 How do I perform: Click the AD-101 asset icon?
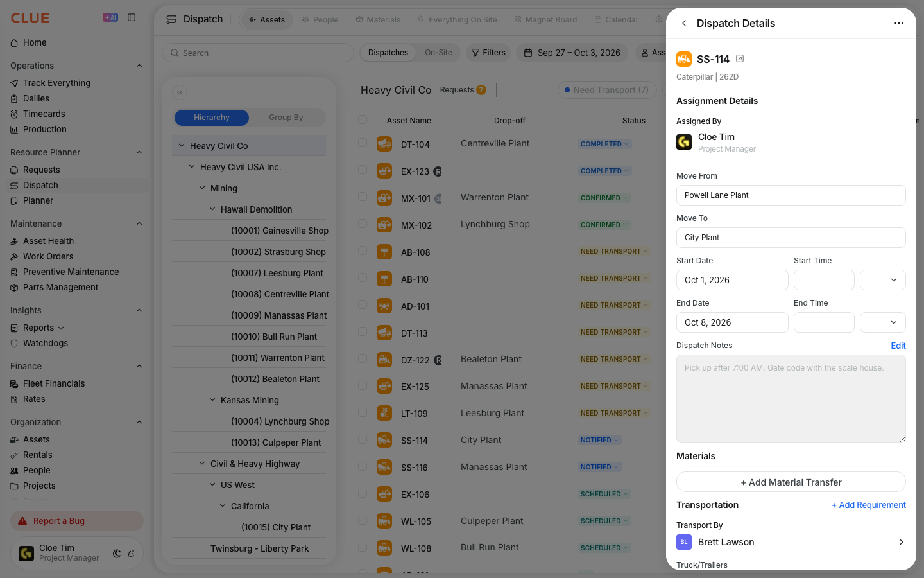click(x=384, y=306)
